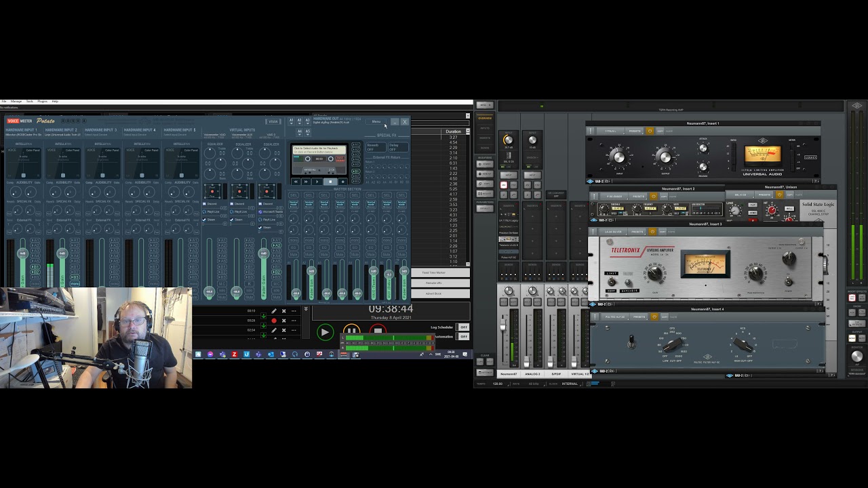Switch the Log Scheduler toggle on

click(462, 327)
